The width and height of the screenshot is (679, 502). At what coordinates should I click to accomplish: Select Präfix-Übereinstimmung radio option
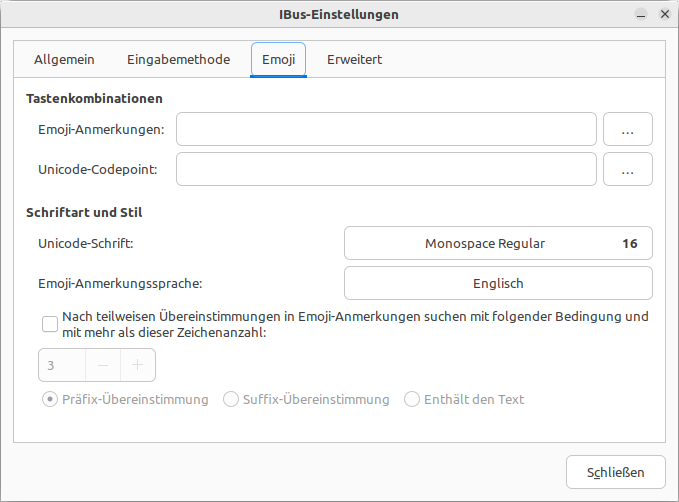click(x=50, y=399)
